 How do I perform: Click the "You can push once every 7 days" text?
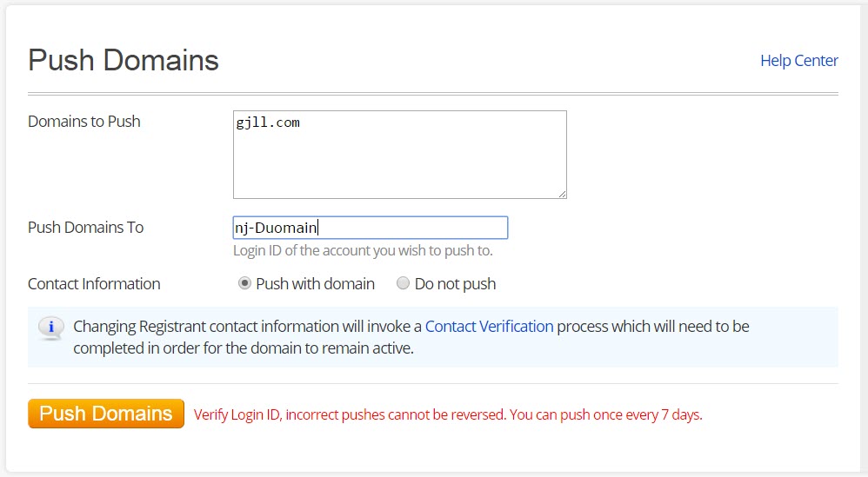pyautogui.click(x=605, y=415)
